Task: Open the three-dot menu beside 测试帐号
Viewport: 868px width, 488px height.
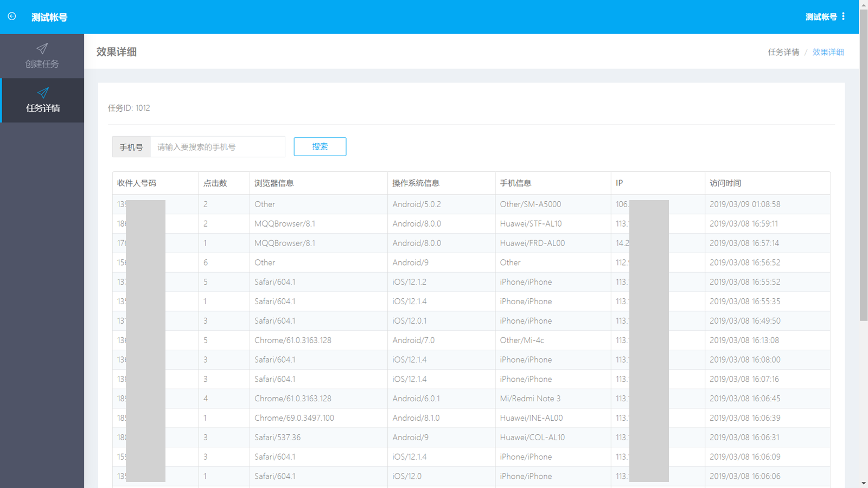Action: (844, 17)
